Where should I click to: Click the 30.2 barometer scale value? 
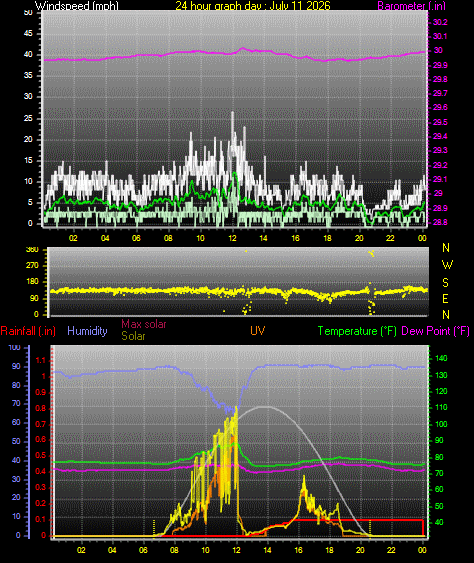pos(440,22)
